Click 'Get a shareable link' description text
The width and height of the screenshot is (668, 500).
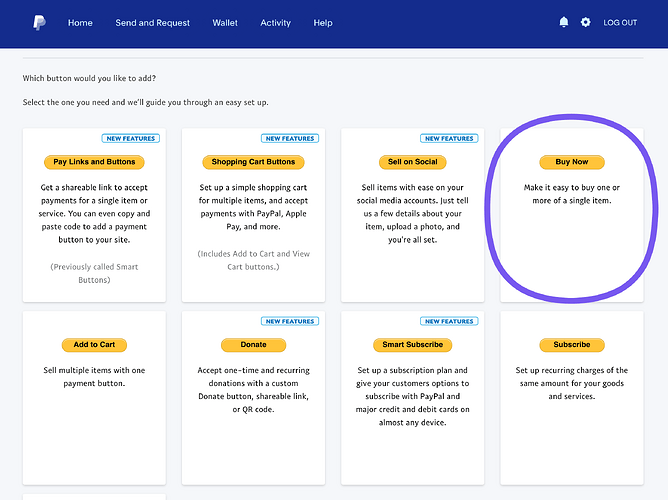(x=94, y=213)
